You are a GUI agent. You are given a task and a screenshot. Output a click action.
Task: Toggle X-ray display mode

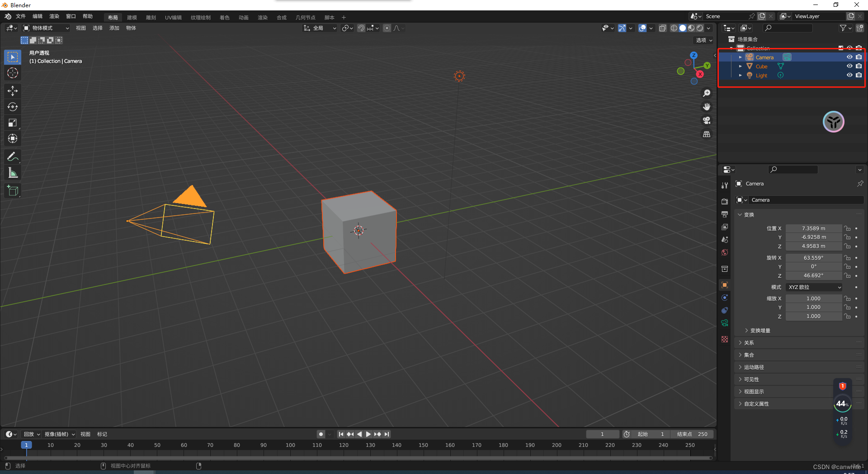[662, 28]
